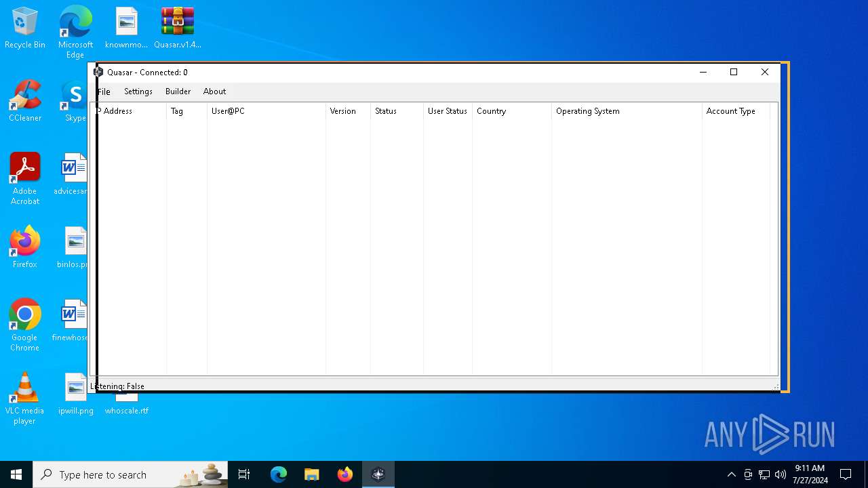Screen dimensions: 868x488
Task: Select the knownmo image file on desktop
Action: (126, 28)
